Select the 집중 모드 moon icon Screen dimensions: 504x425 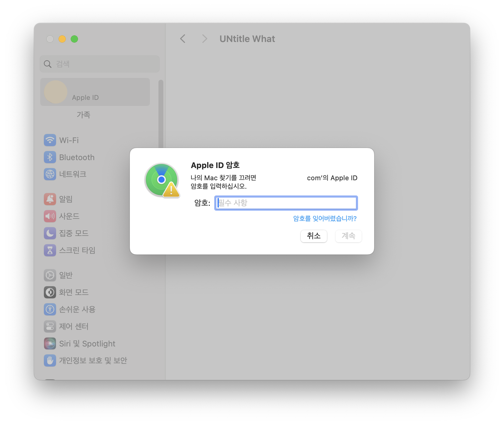50,233
